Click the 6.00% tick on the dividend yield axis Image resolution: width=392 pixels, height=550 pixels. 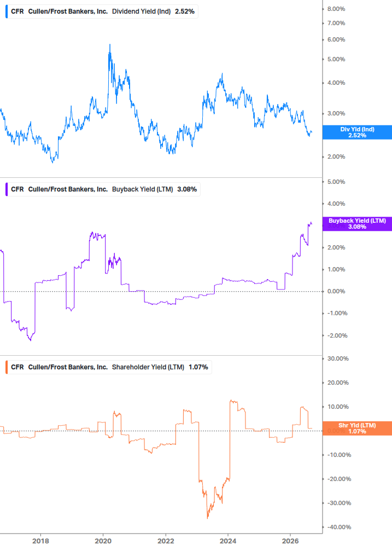[x=336, y=39]
